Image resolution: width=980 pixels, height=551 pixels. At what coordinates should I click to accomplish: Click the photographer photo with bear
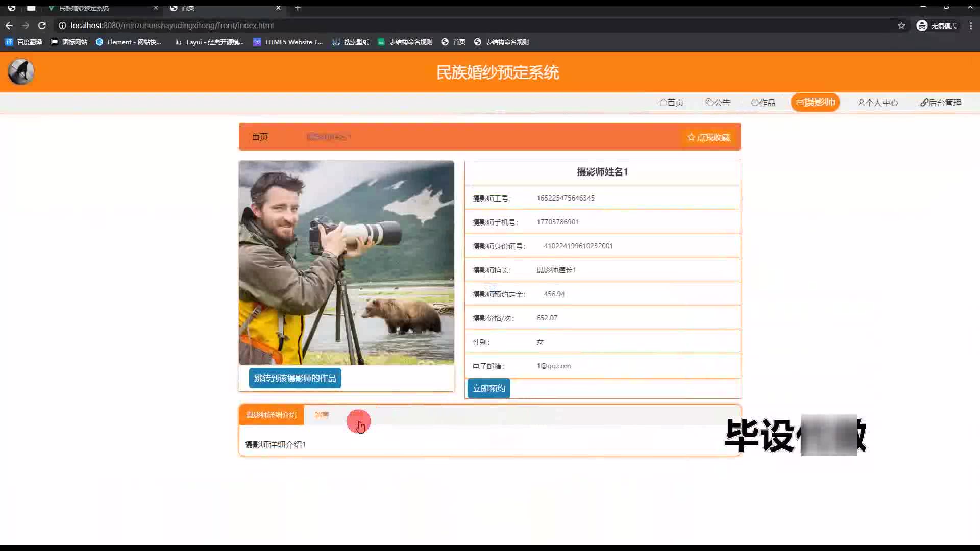click(346, 263)
